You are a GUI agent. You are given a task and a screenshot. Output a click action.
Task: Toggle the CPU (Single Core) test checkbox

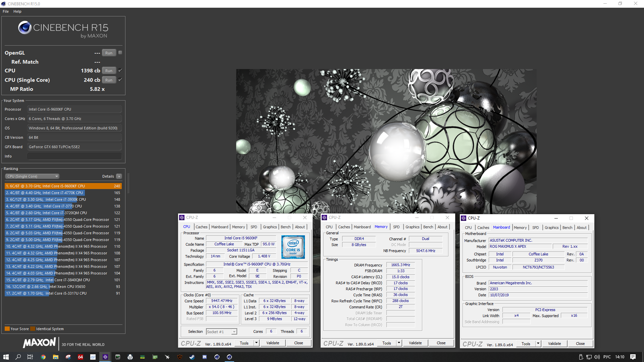(120, 80)
